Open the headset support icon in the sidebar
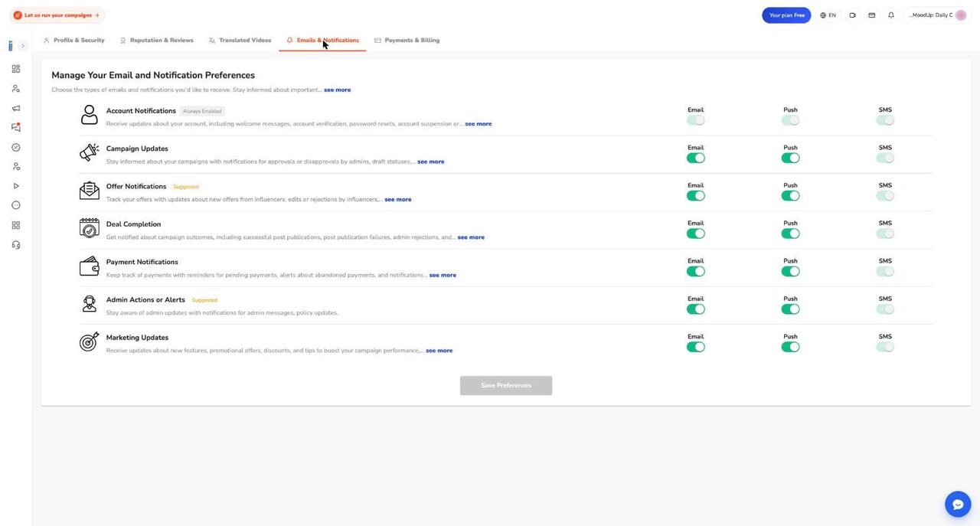The image size is (980, 526). coord(16,245)
